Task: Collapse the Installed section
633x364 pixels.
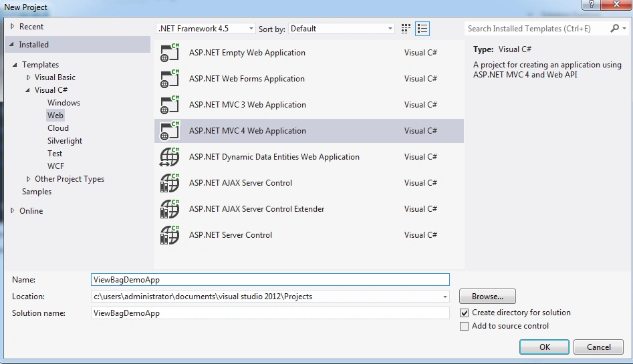Action: coord(12,44)
